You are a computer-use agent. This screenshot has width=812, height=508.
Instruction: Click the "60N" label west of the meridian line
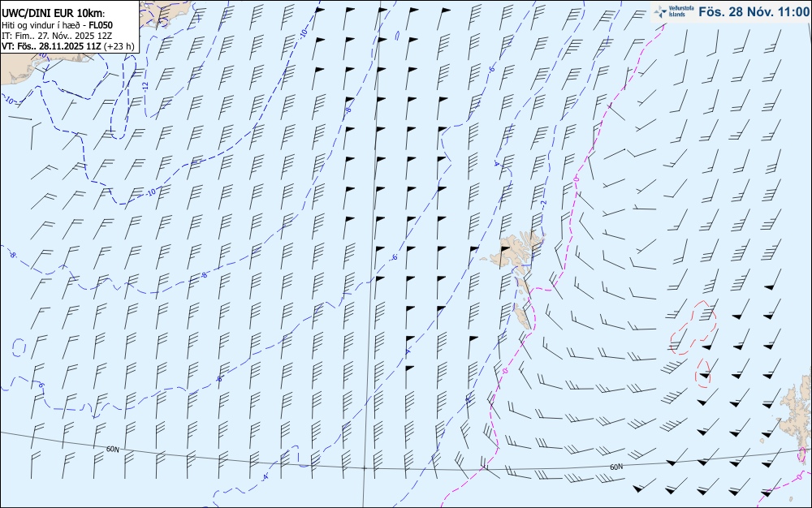pos(112,450)
